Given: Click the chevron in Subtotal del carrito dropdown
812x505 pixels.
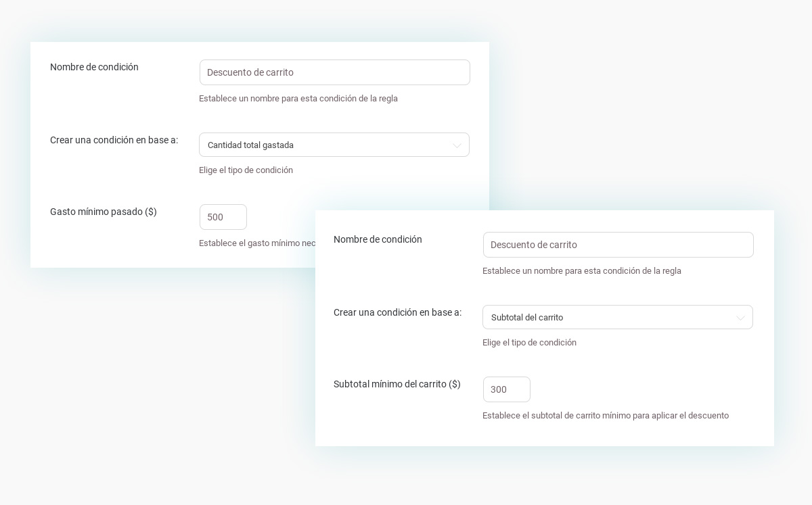Looking at the screenshot, I should 740,318.
